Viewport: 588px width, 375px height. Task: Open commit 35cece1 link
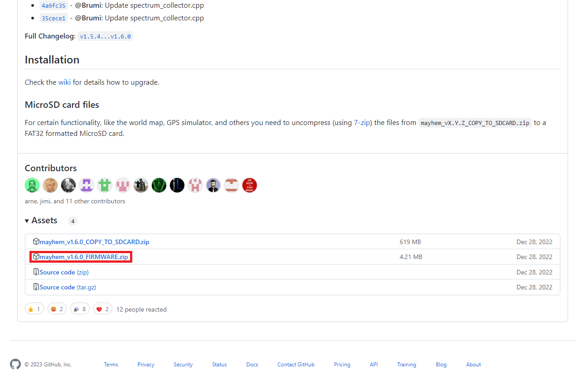pyautogui.click(x=53, y=19)
